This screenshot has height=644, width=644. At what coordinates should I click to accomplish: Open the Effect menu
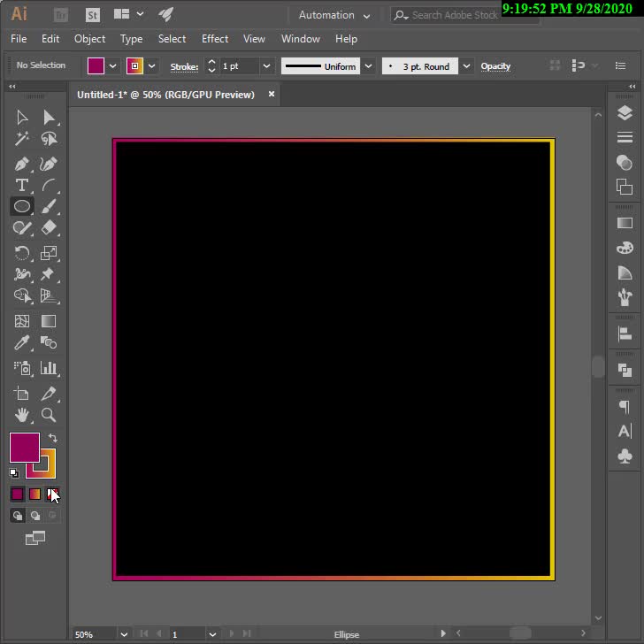(215, 39)
